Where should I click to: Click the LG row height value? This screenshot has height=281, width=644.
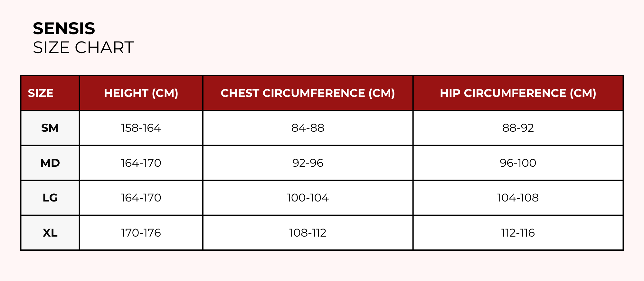tap(141, 198)
